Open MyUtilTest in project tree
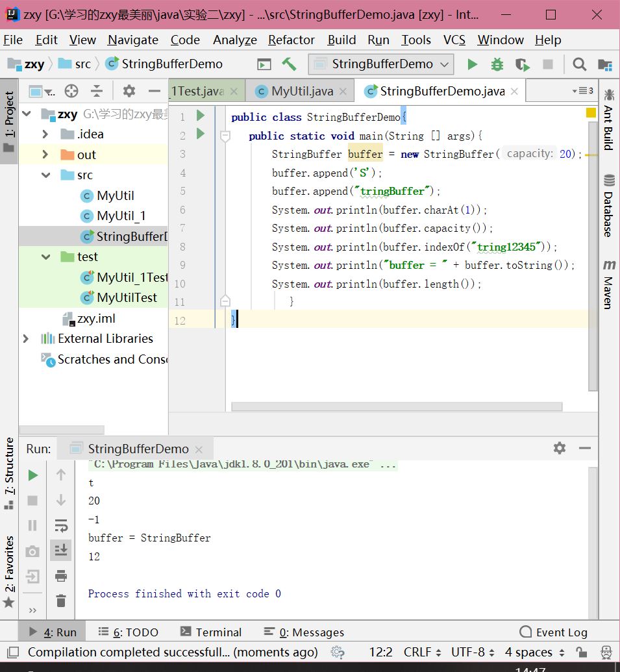 (x=119, y=297)
